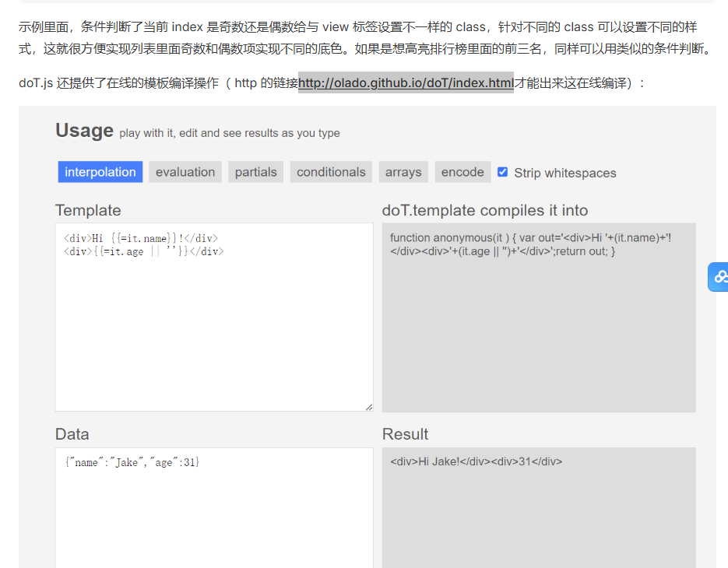Click 'play with it, edit and see results' subtitle
The image size is (728, 568).
230,133
